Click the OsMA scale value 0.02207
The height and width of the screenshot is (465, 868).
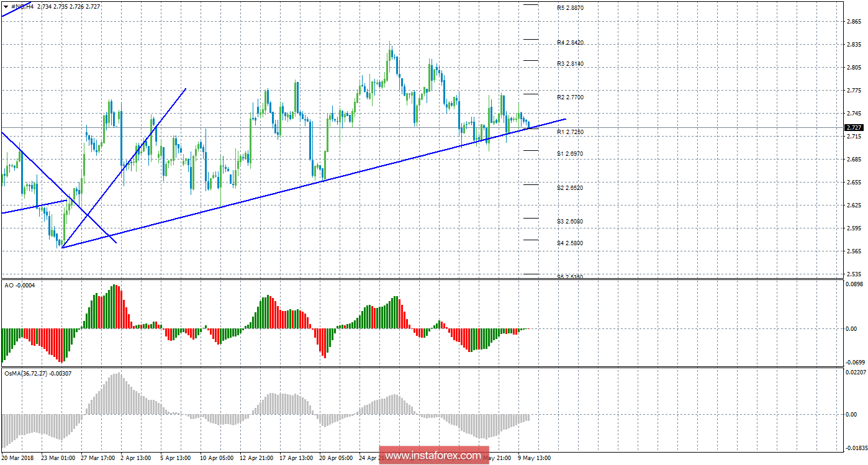[856, 372]
